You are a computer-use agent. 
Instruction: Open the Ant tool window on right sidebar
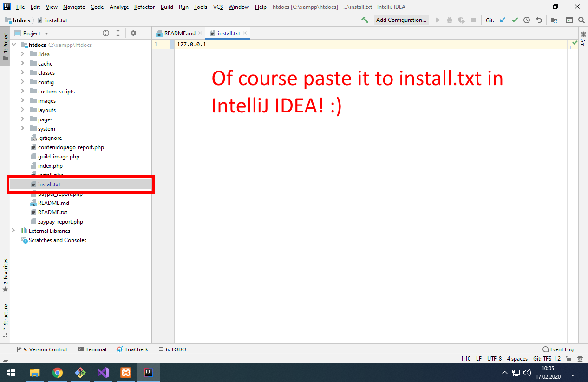point(584,33)
